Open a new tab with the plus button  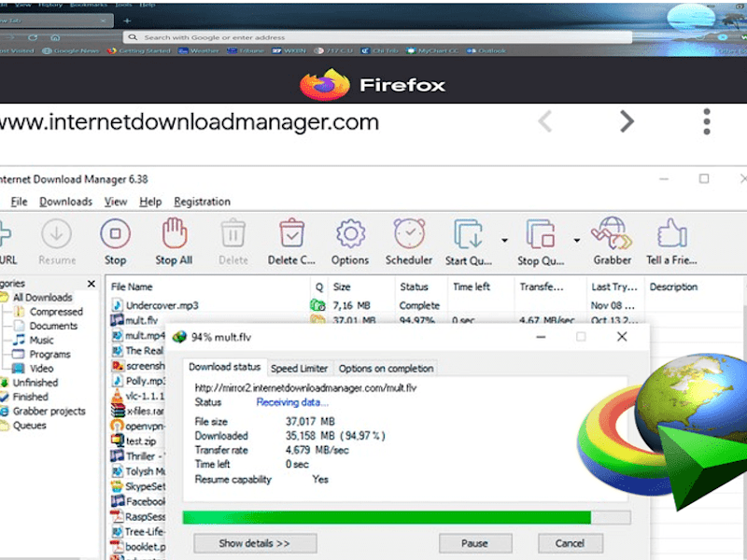click(127, 21)
